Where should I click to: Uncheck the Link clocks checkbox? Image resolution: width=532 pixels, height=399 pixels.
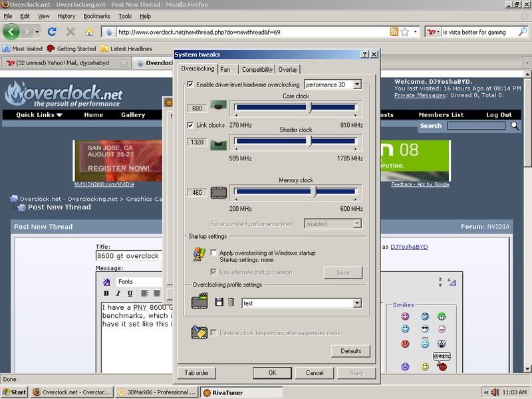coord(191,125)
